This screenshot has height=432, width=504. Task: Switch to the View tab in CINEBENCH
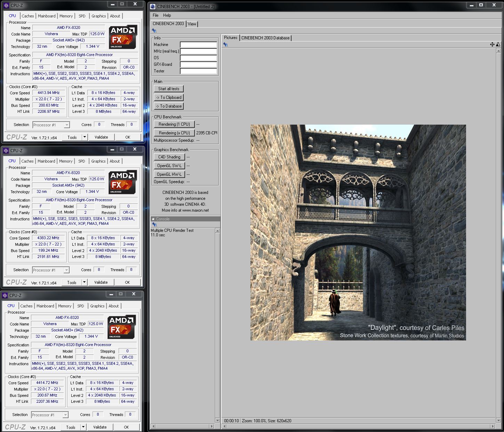point(192,24)
